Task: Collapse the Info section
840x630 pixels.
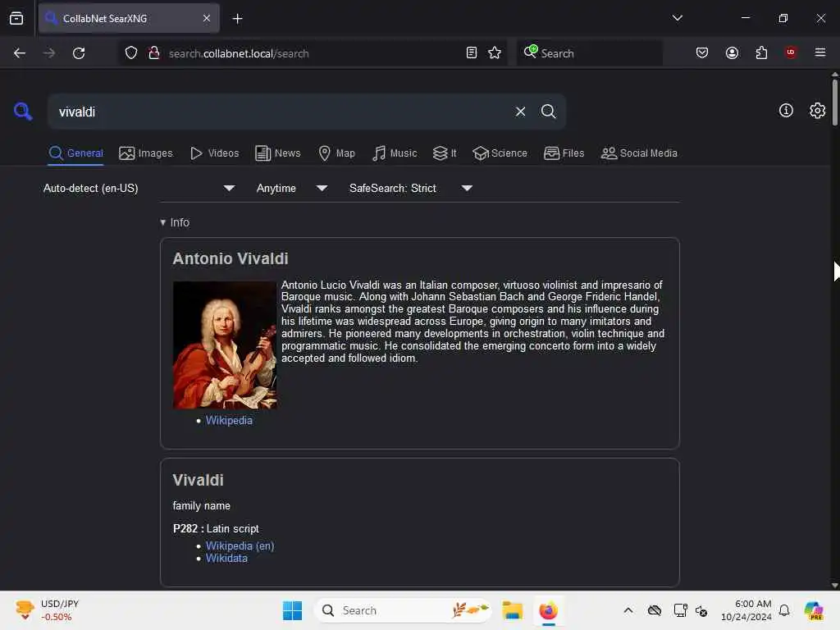Action: tap(175, 222)
